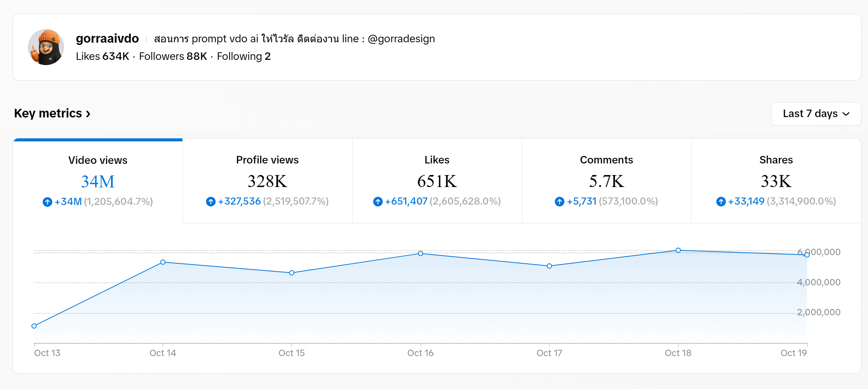Click the gorraaivdo username text
Image resolution: width=868 pixels, height=389 pixels.
pyautogui.click(x=107, y=39)
